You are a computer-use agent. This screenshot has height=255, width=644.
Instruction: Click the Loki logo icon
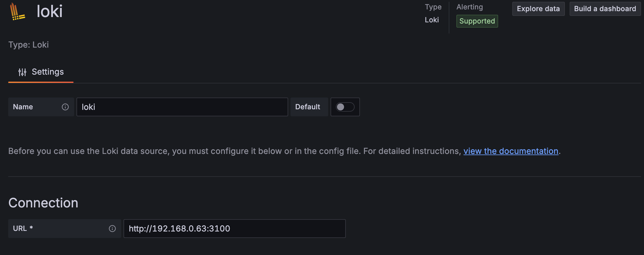(x=17, y=12)
